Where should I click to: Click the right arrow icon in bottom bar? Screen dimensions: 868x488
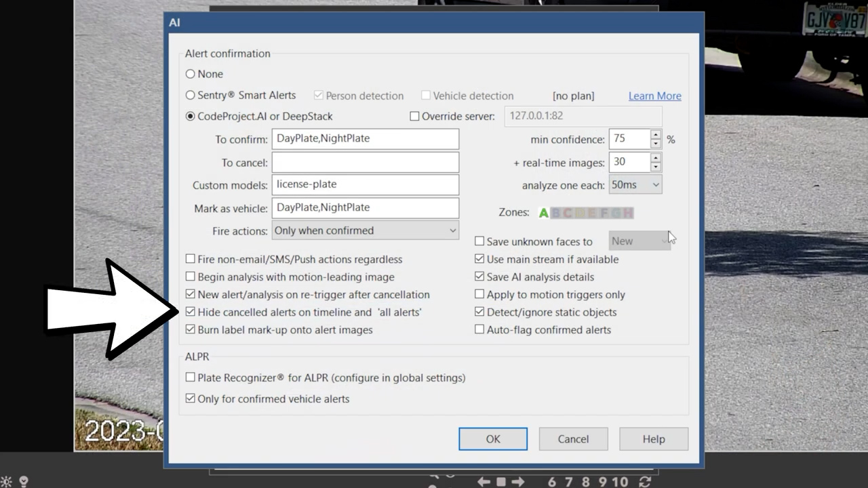(518, 482)
